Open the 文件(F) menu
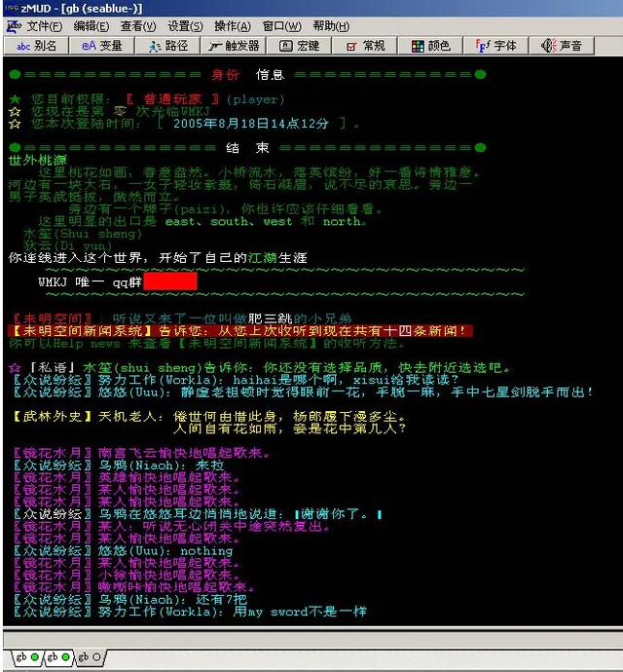 click(45, 26)
